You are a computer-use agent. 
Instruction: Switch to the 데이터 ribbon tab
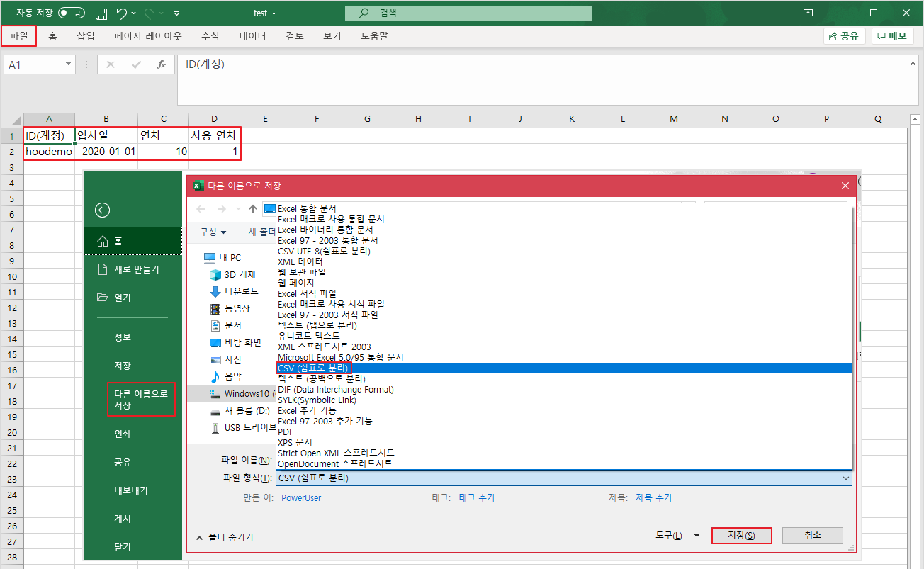[252, 35]
